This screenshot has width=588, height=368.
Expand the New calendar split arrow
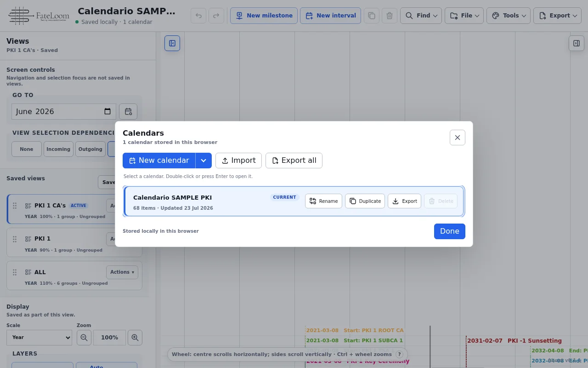click(x=204, y=161)
